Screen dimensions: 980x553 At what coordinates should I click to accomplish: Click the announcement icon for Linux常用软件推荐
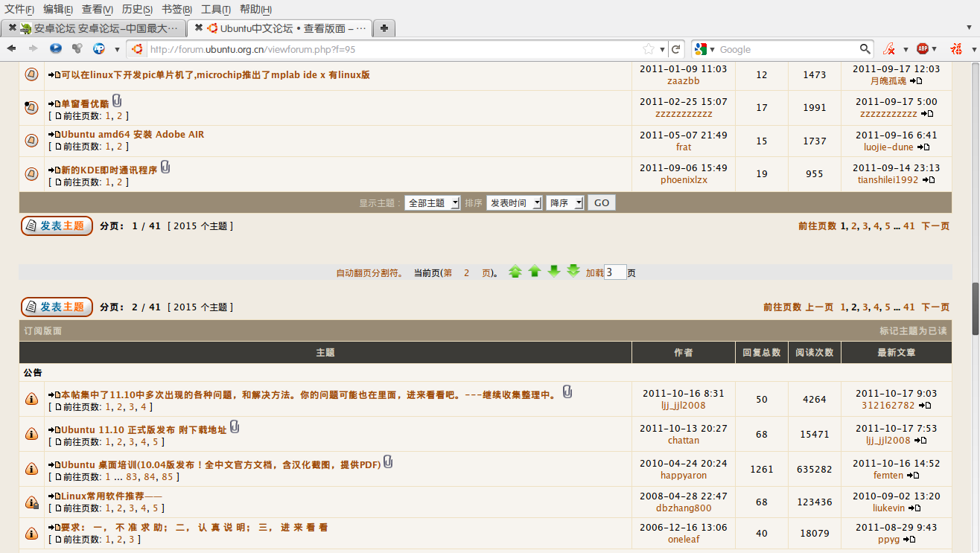(x=31, y=502)
